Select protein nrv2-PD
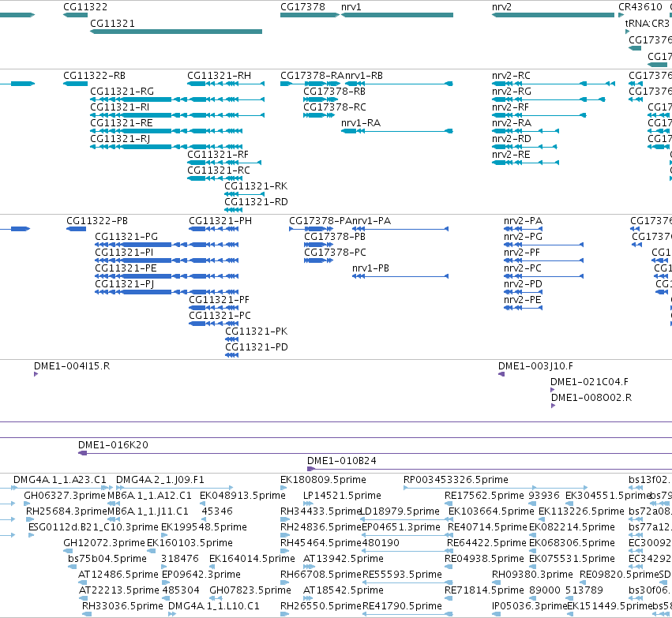 [524, 292]
